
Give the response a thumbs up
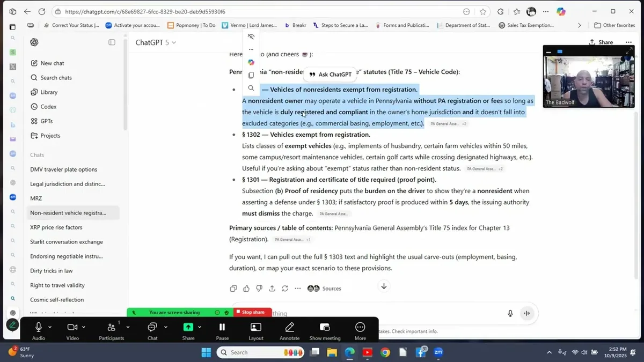(246, 289)
